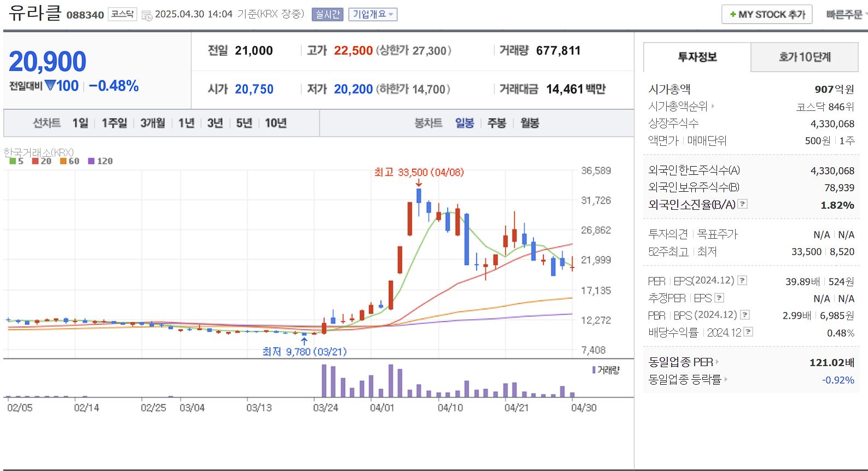The height and width of the screenshot is (471, 868).
Task: Click the orange 60-day moving average legend square
Action: pos(63,161)
